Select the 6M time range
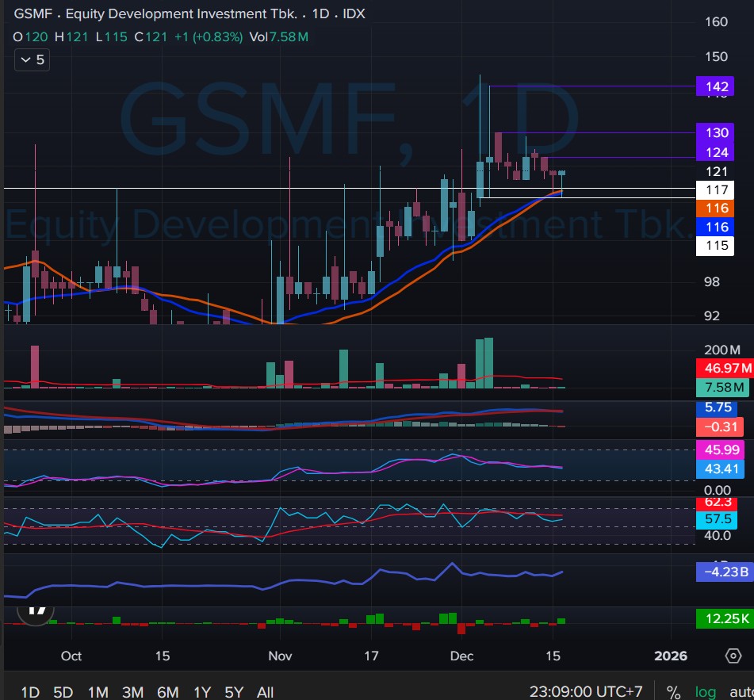This screenshot has width=754, height=700. (168, 692)
